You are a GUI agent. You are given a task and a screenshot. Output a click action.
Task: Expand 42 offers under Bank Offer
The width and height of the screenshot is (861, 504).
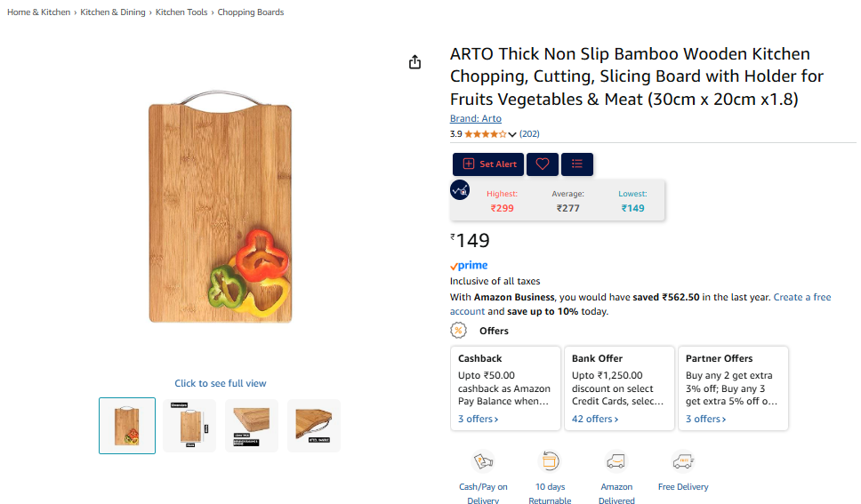tap(595, 419)
